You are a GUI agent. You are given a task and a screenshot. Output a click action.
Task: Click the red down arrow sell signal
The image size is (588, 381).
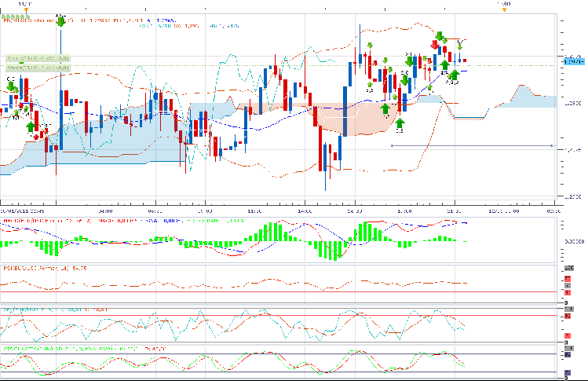tap(435, 46)
